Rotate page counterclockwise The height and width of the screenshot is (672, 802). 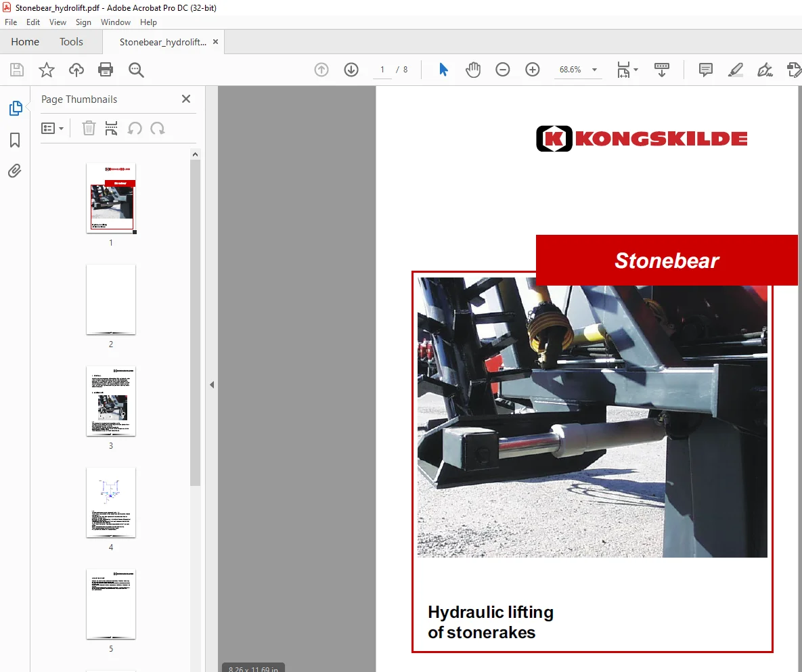(135, 128)
